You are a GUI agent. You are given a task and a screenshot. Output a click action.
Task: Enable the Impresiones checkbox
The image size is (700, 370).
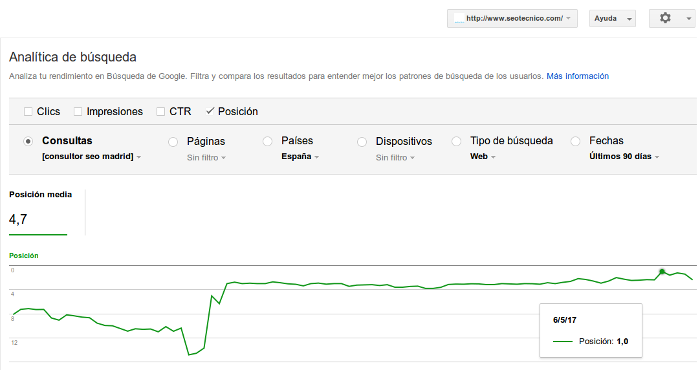[x=78, y=112]
